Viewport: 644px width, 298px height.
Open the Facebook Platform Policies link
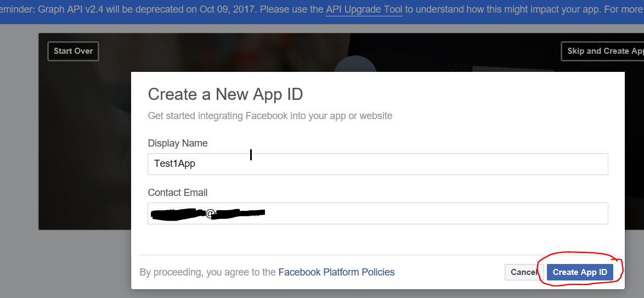pyautogui.click(x=336, y=272)
